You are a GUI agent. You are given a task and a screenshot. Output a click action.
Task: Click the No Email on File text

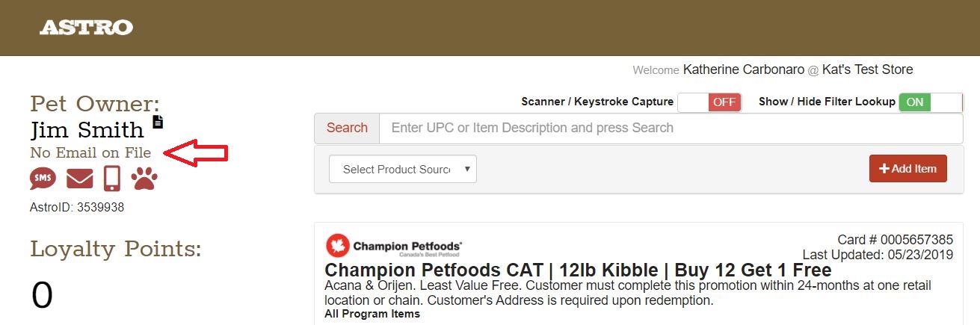pyautogui.click(x=90, y=153)
